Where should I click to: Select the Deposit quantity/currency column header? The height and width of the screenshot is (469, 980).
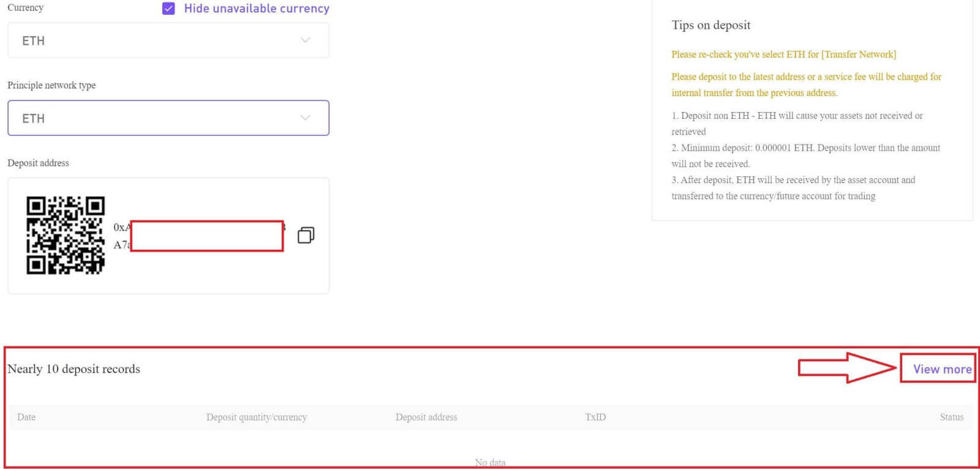[x=256, y=417]
